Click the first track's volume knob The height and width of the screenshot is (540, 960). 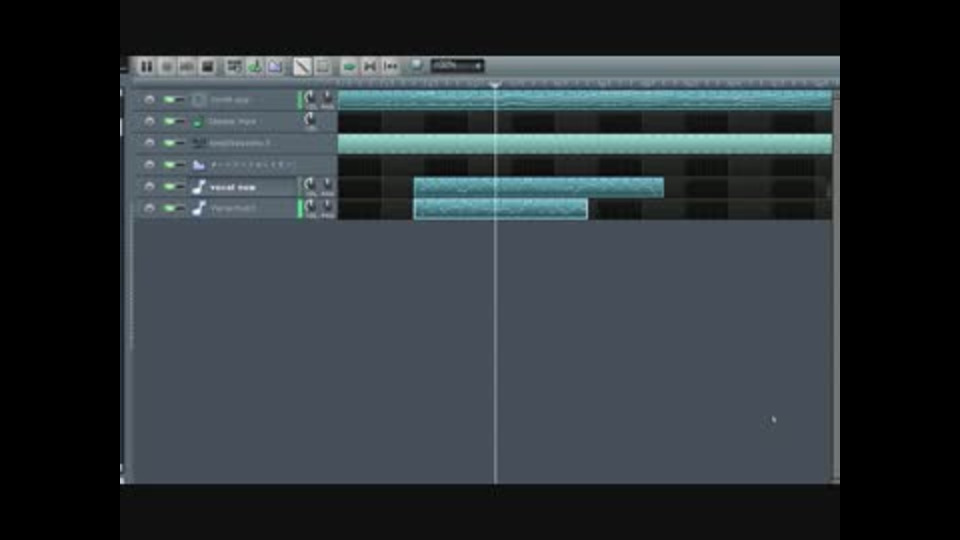[310, 97]
